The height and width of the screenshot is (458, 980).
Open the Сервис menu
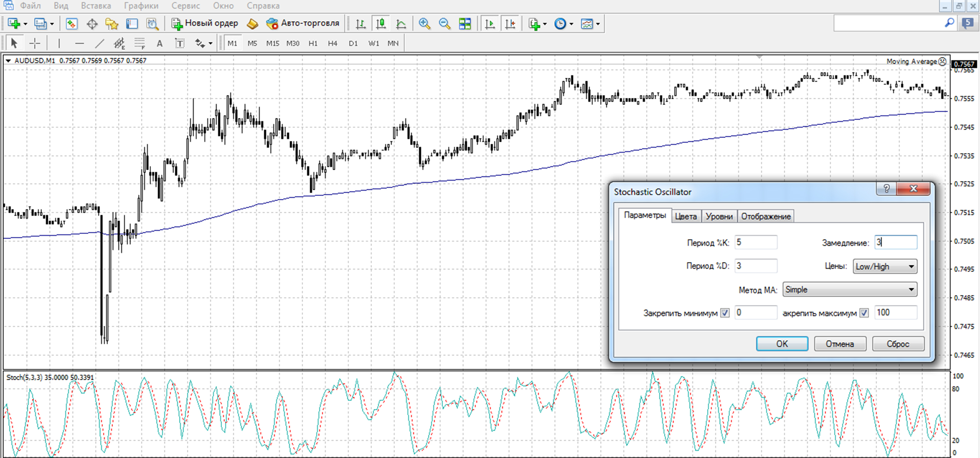pos(186,6)
